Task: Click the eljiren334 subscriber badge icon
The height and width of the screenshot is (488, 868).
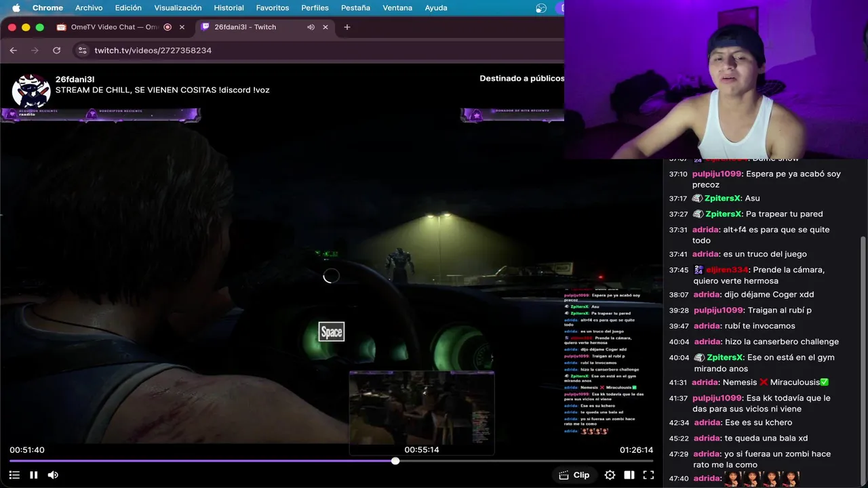Action: pos(698,270)
